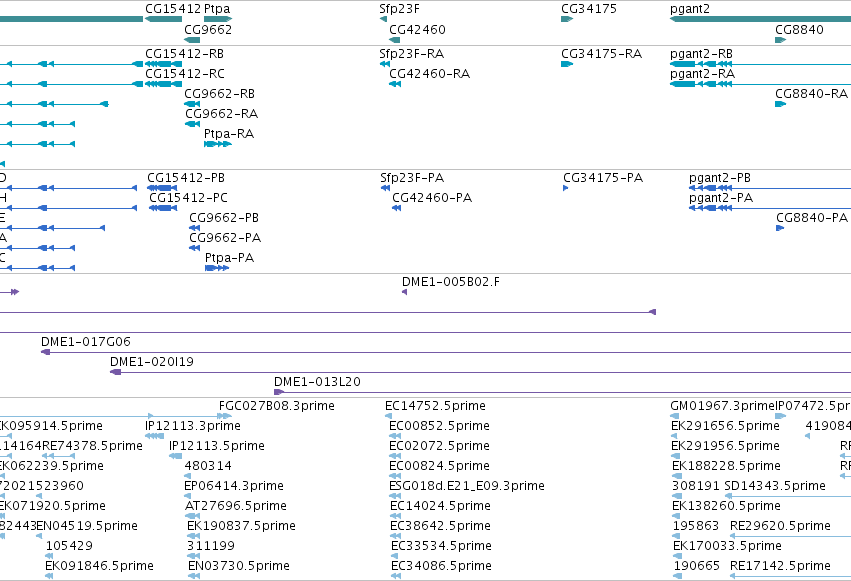Click protein CG42460-PA
851x581 pixels.
tap(432, 198)
